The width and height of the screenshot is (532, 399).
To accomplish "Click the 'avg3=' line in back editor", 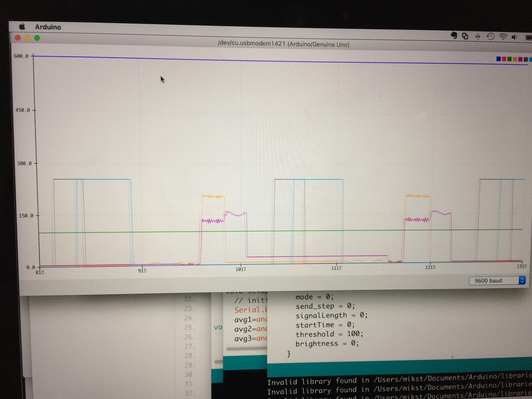I will coord(251,338).
